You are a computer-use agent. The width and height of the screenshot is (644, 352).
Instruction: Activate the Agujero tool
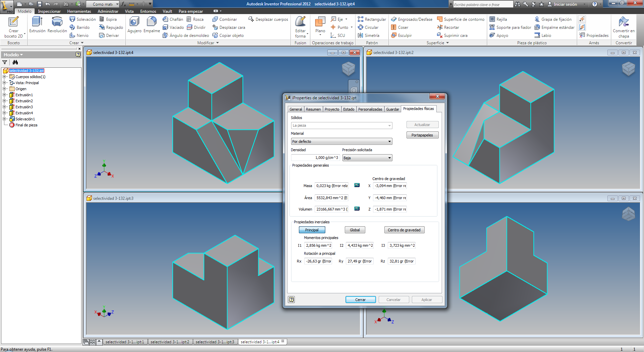click(134, 25)
